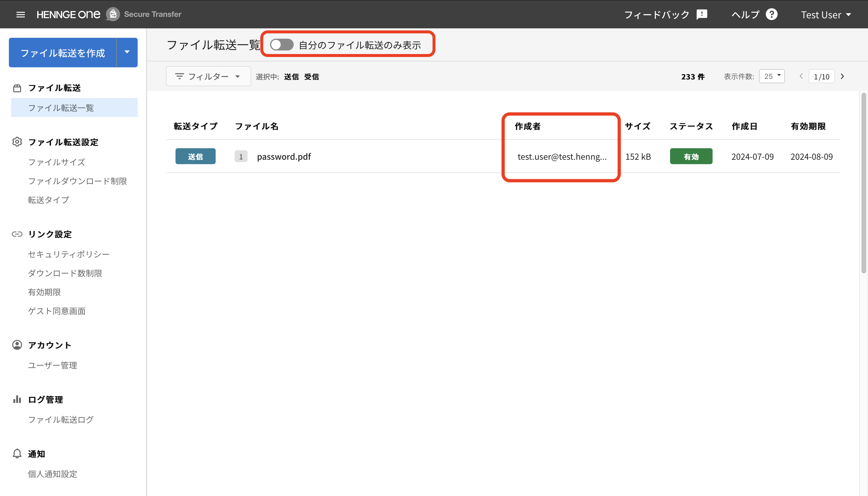This screenshot has width=868, height=496.
Task: Toggle 自分のファイル転送のみ表示 switch
Action: [282, 45]
